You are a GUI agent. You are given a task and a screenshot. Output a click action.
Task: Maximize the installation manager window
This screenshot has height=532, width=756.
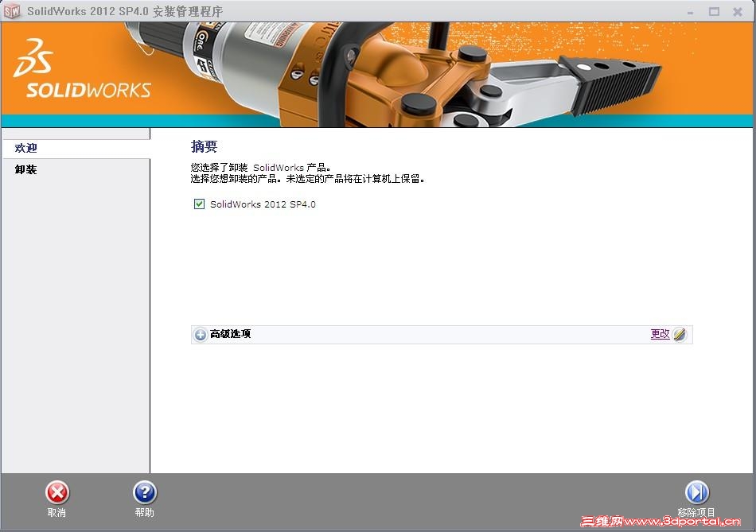click(714, 12)
